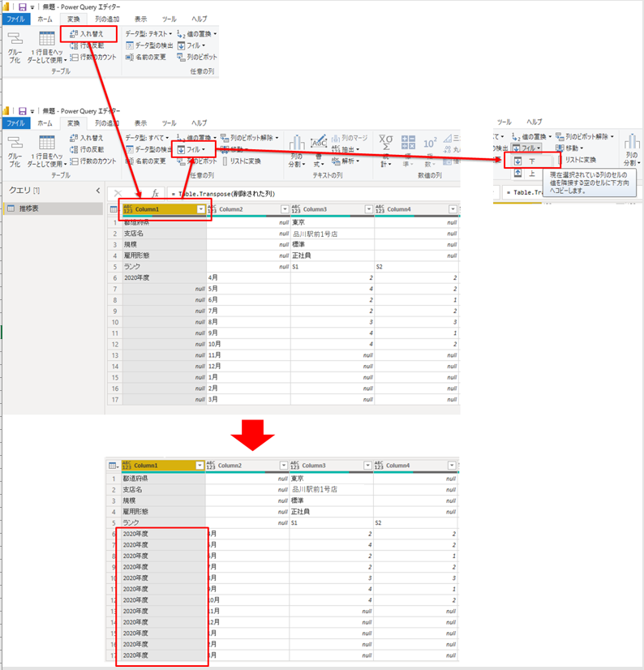Click the highlighted 入れ替え (Transpose) button
The image size is (644, 670).
[x=90, y=34]
